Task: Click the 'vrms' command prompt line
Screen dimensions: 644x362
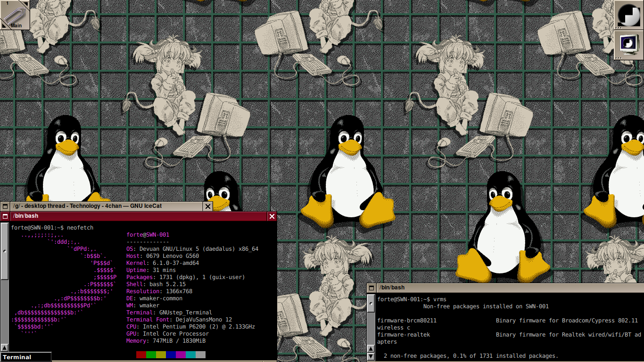Action: [412, 299]
